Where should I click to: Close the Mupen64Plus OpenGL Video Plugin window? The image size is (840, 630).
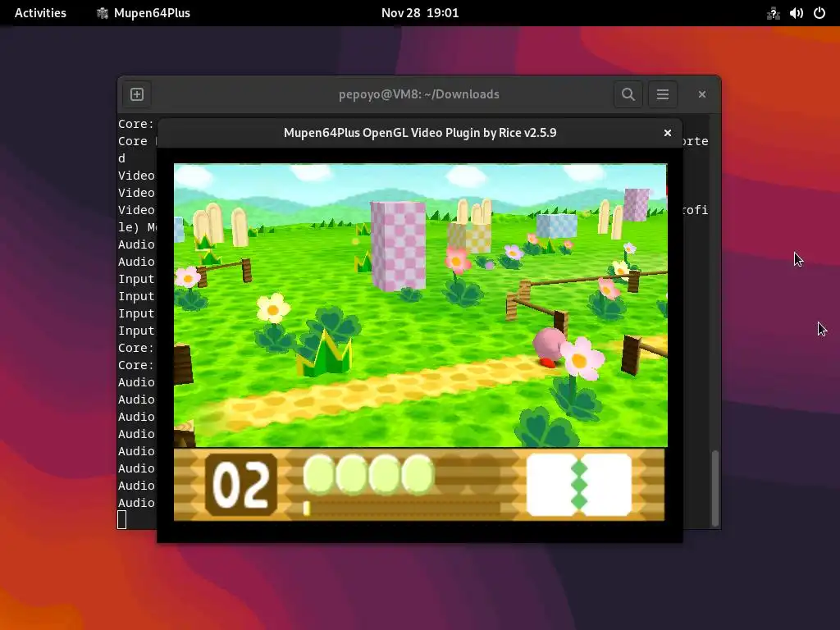[668, 133]
